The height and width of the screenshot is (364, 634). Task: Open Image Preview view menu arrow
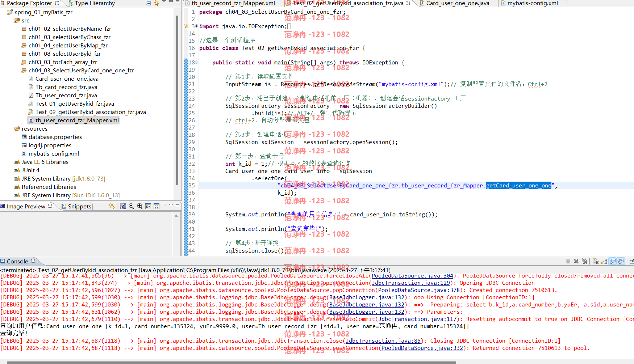pyautogui.click(x=164, y=205)
